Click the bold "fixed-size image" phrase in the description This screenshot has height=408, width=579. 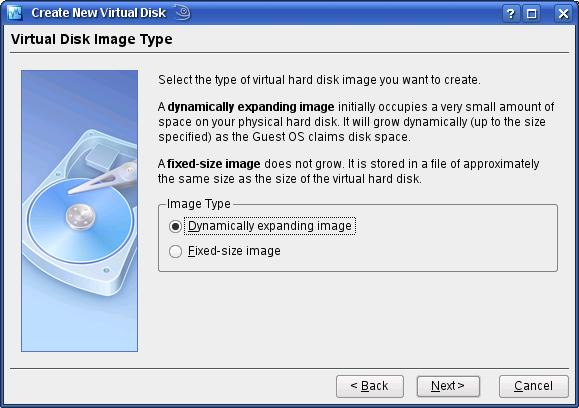[213, 164]
